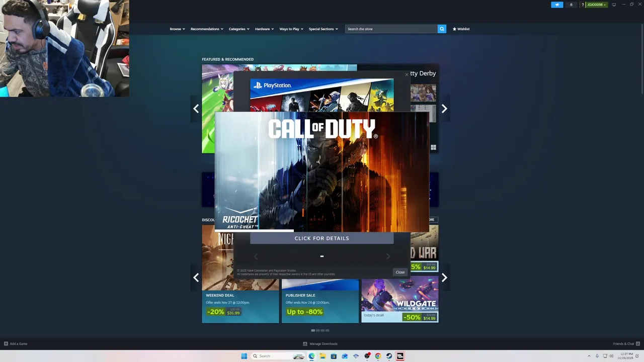The height and width of the screenshot is (362, 644).
Task: Show hidden tray icons chevron
Action: [x=589, y=356]
